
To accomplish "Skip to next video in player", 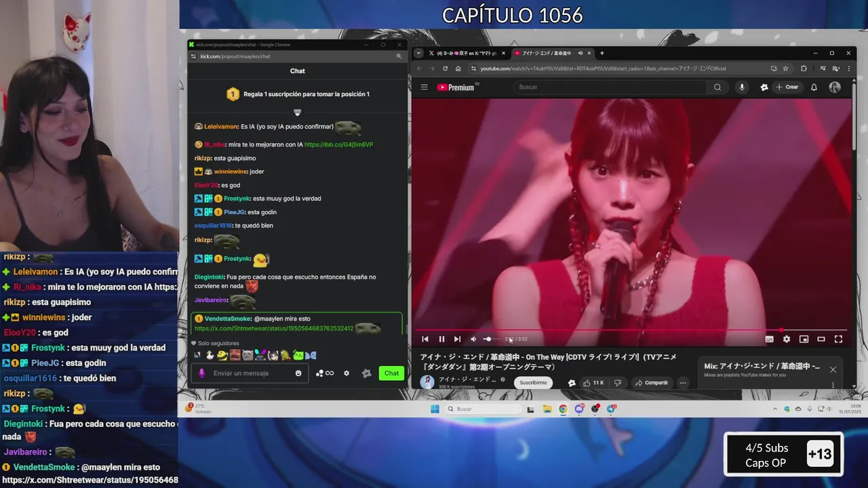I will pos(457,339).
